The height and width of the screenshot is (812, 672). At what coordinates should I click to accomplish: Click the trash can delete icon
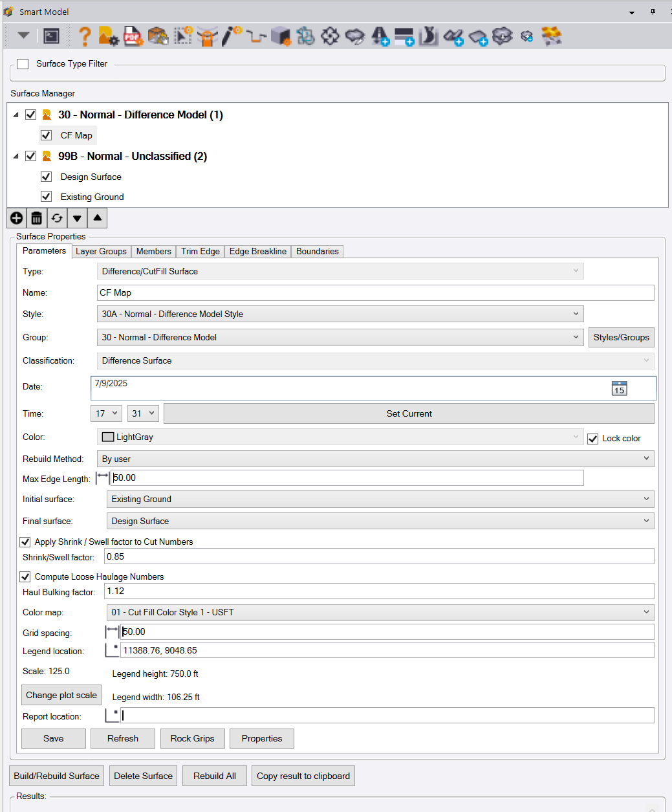point(37,218)
